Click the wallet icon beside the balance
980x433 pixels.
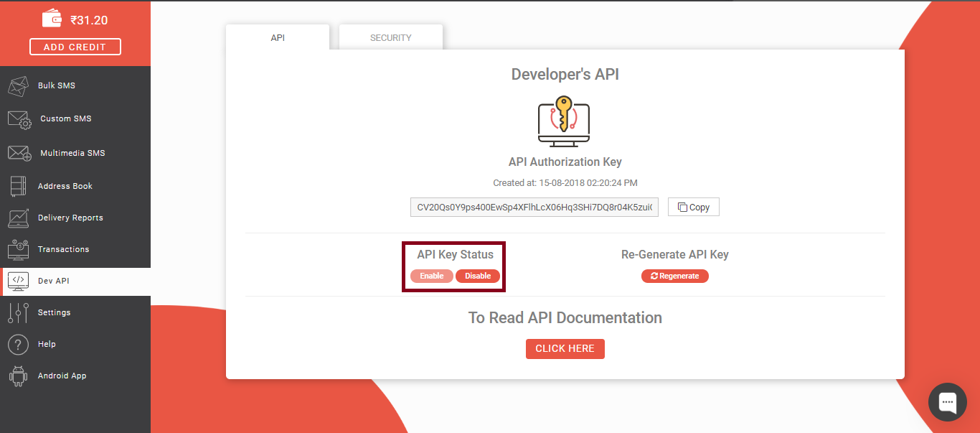click(x=52, y=19)
